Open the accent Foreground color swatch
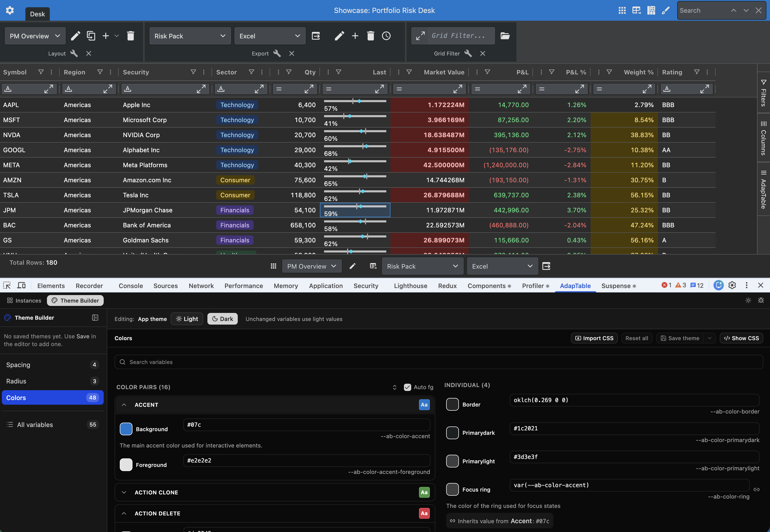The image size is (770, 532). click(x=126, y=465)
